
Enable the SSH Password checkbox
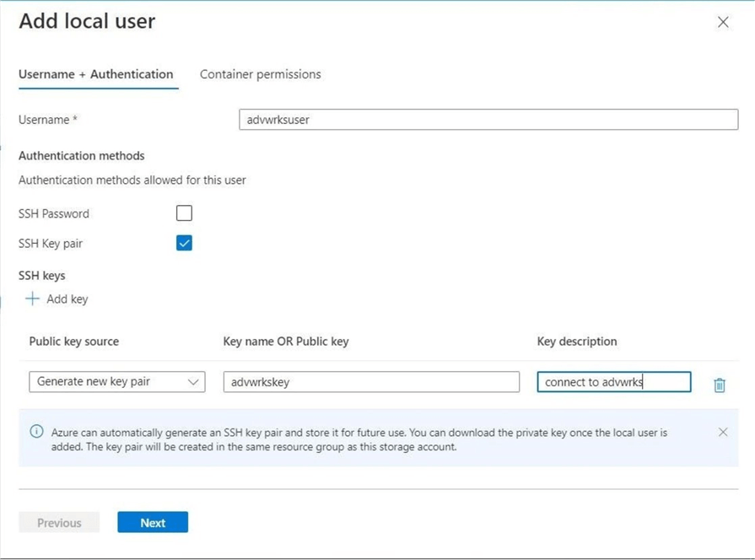pos(184,213)
